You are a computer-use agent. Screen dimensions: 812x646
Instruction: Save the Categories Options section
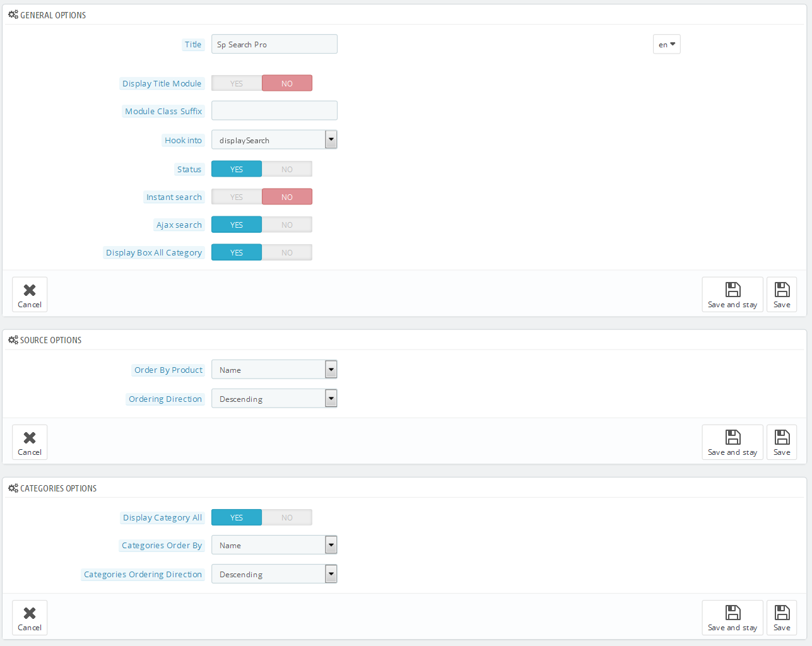[x=782, y=618]
